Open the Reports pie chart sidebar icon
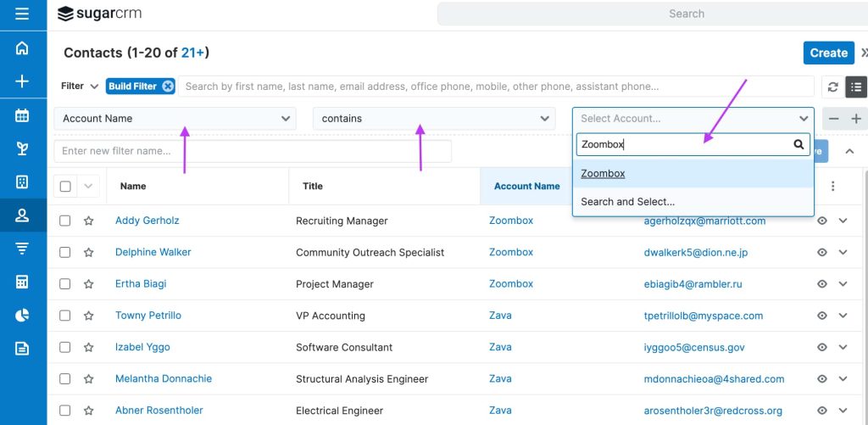This screenshot has height=425, width=868. pos(22,316)
